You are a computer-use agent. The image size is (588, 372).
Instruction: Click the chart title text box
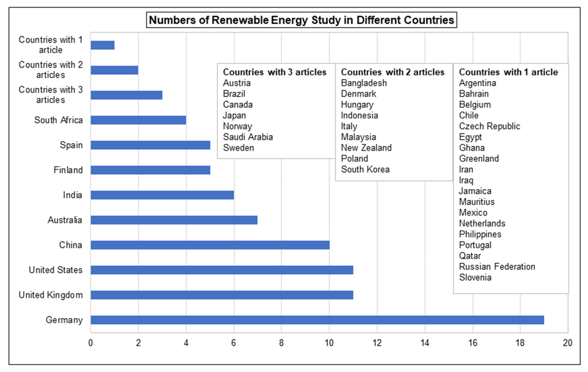point(301,20)
